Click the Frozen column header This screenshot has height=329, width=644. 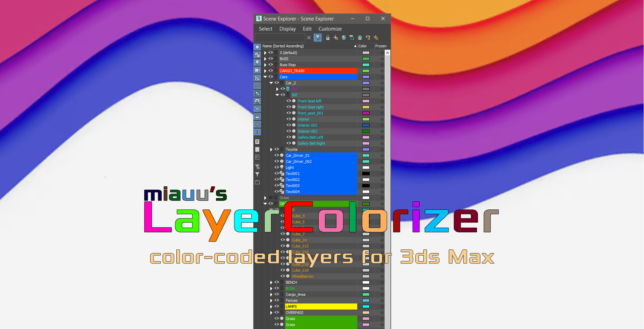(x=381, y=46)
